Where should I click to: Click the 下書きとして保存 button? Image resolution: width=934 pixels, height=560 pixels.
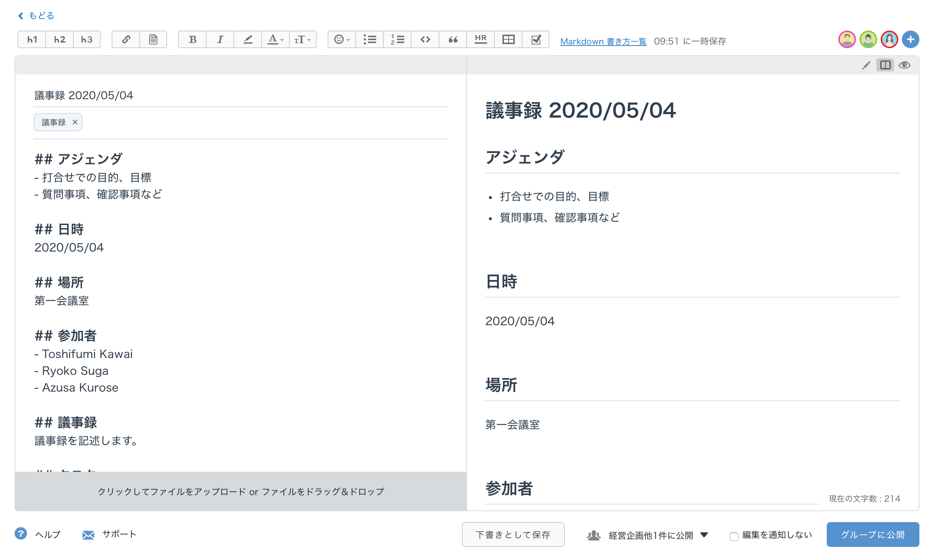click(x=513, y=534)
